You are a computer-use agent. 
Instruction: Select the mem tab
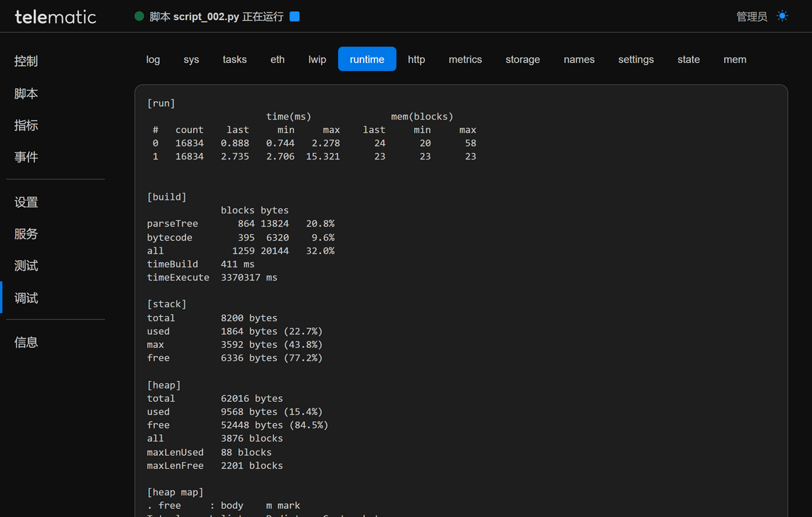(x=734, y=59)
